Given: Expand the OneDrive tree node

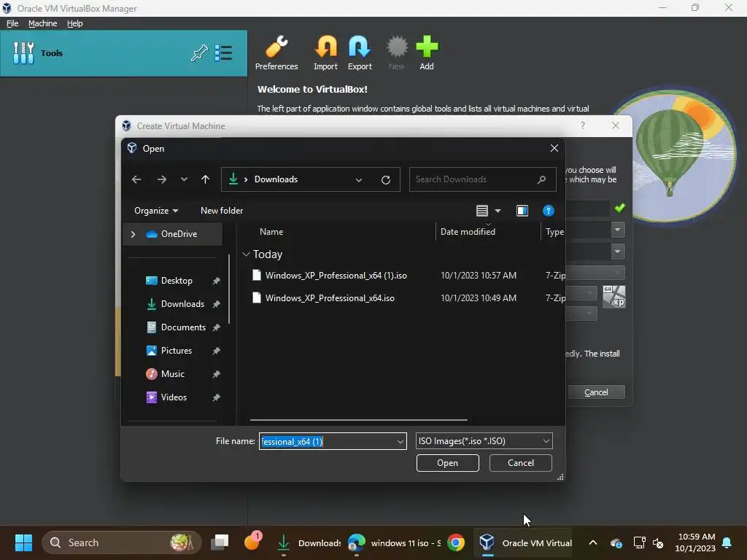Looking at the screenshot, I should tap(133, 234).
